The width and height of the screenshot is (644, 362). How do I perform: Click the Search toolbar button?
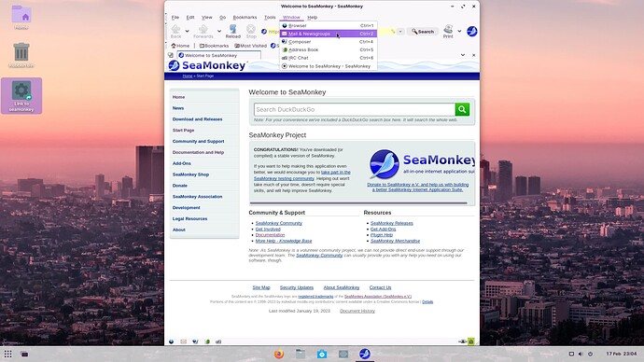[x=423, y=32]
